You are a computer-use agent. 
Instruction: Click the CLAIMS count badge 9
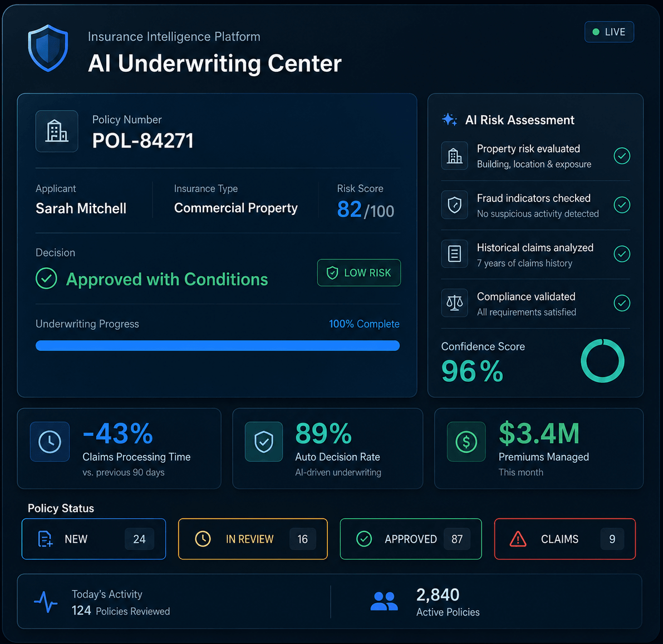click(x=612, y=539)
